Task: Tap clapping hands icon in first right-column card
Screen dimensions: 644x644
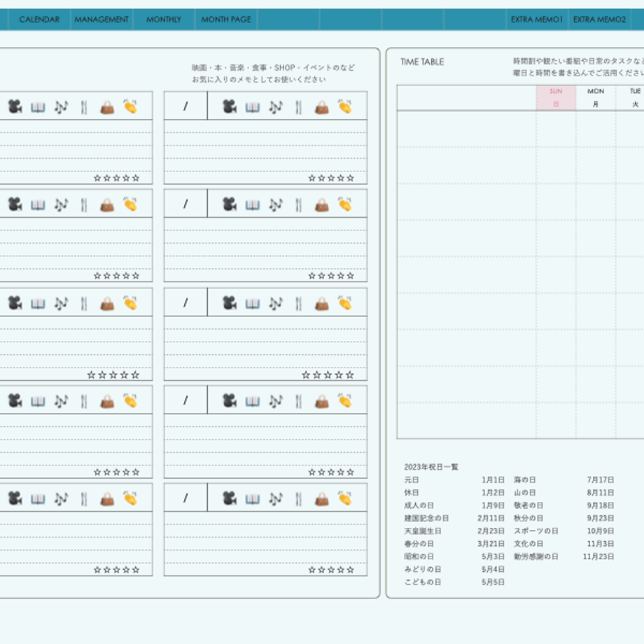Action: 345,106
